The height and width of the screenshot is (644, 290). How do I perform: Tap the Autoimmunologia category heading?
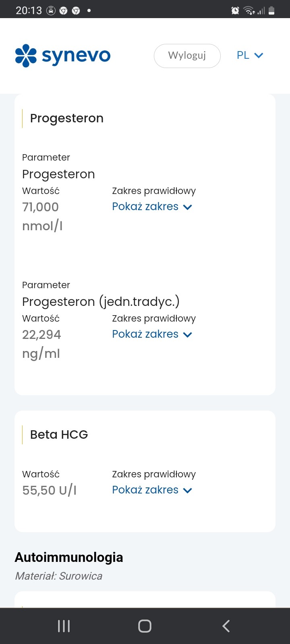(x=69, y=557)
